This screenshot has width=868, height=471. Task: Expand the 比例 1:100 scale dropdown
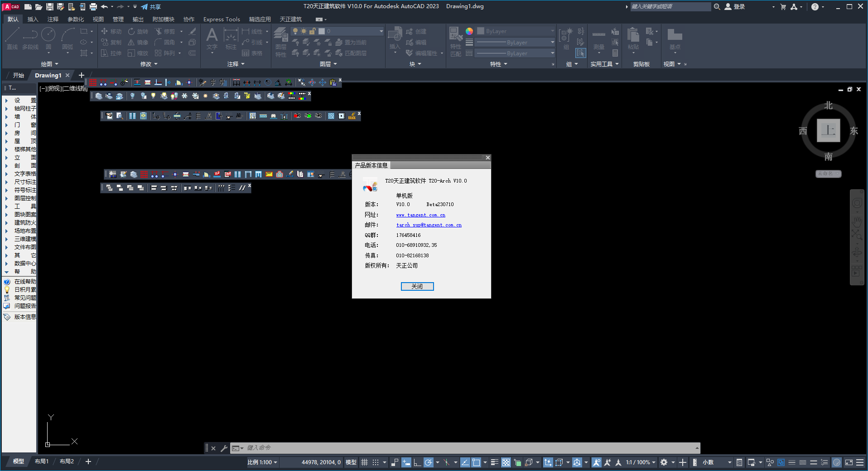(x=262, y=462)
